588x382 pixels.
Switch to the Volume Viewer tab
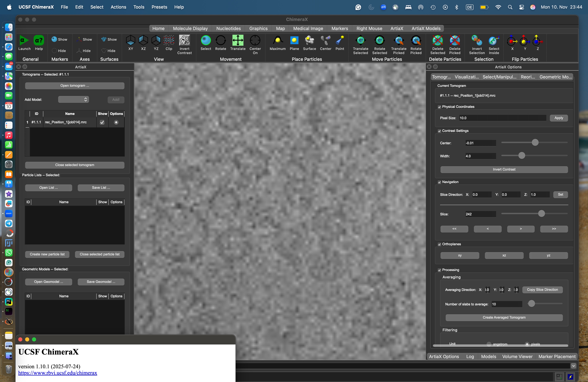(x=517, y=357)
